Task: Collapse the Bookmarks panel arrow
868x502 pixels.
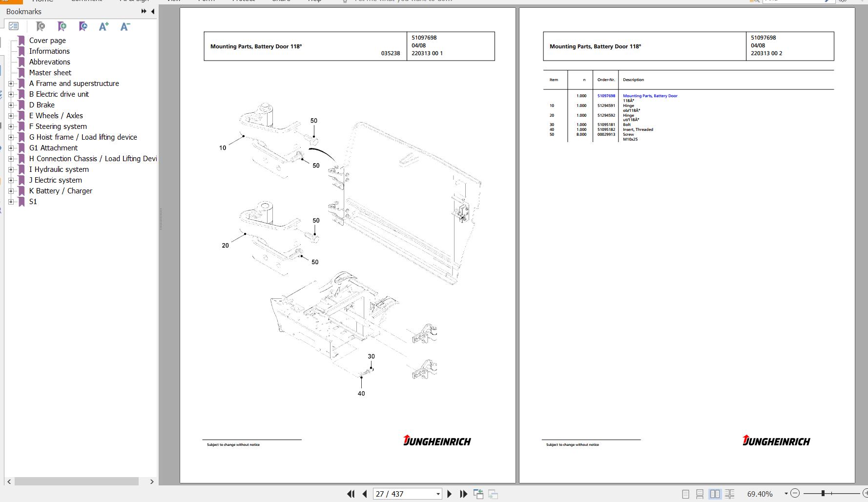Action: coord(153,11)
